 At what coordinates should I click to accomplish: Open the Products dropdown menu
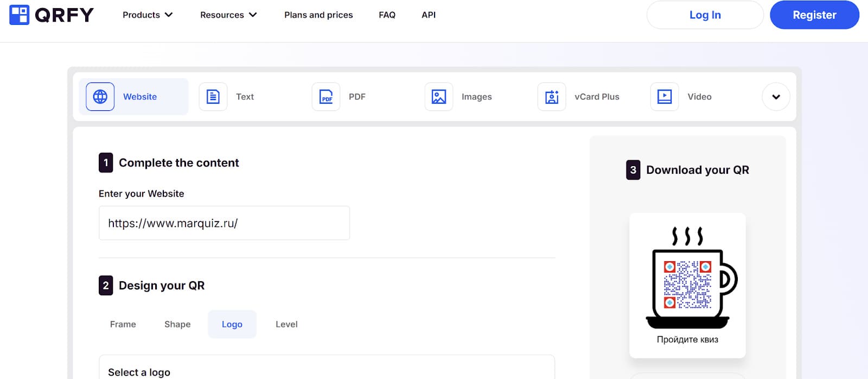(147, 15)
